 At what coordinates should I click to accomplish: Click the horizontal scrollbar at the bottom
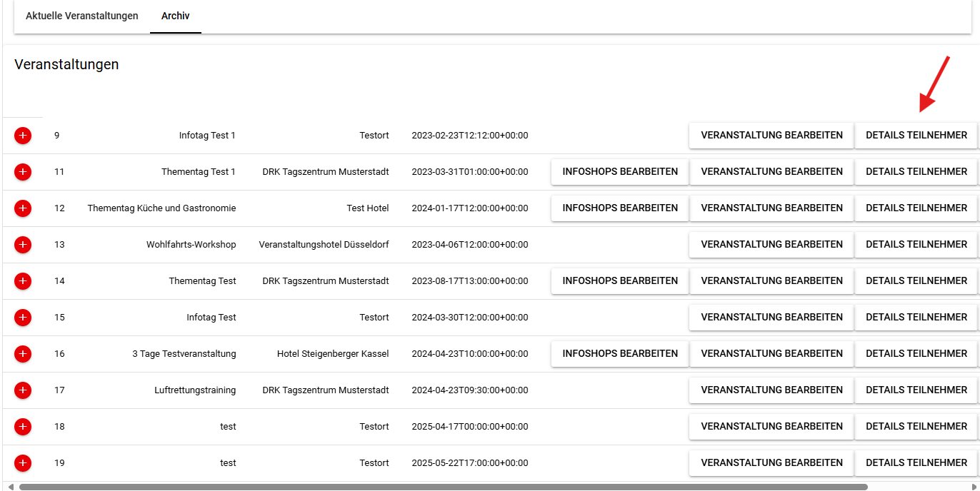[443, 487]
